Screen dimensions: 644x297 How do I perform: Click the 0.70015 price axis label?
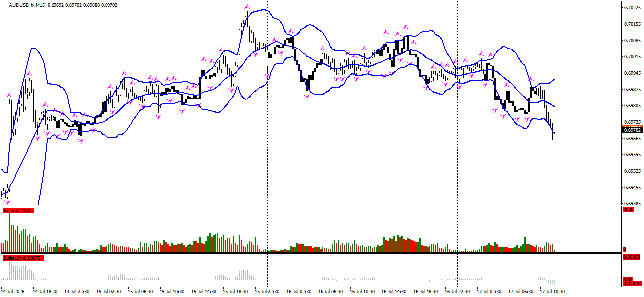(x=633, y=56)
